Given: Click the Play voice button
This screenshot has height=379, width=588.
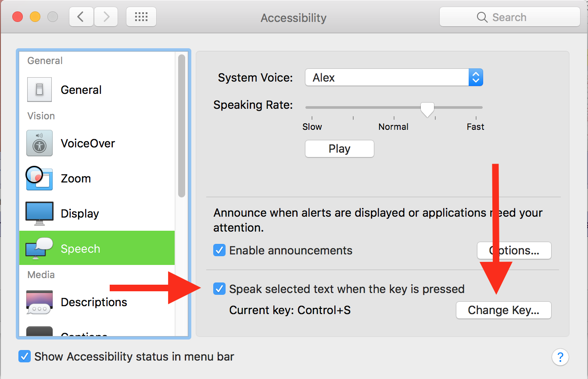Looking at the screenshot, I should coord(340,149).
